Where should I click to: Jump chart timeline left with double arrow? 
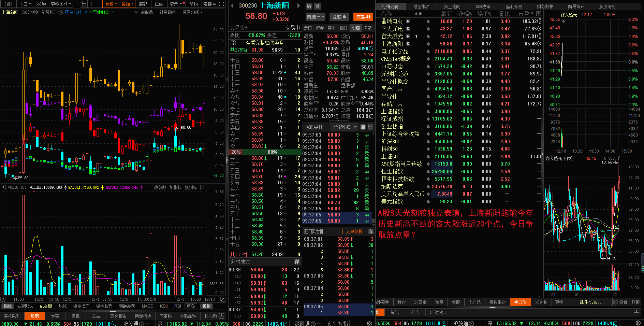click(x=3, y=299)
